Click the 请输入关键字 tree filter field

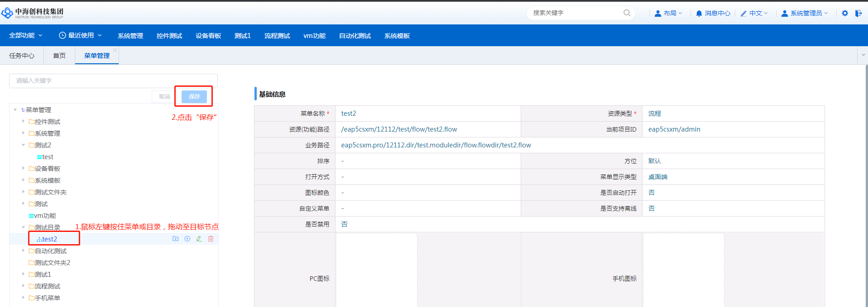113,80
